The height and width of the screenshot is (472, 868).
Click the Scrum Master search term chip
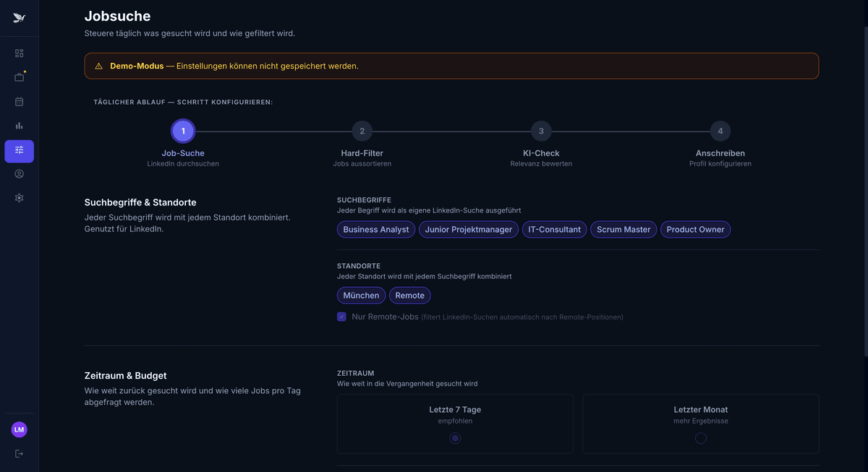tap(624, 230)
